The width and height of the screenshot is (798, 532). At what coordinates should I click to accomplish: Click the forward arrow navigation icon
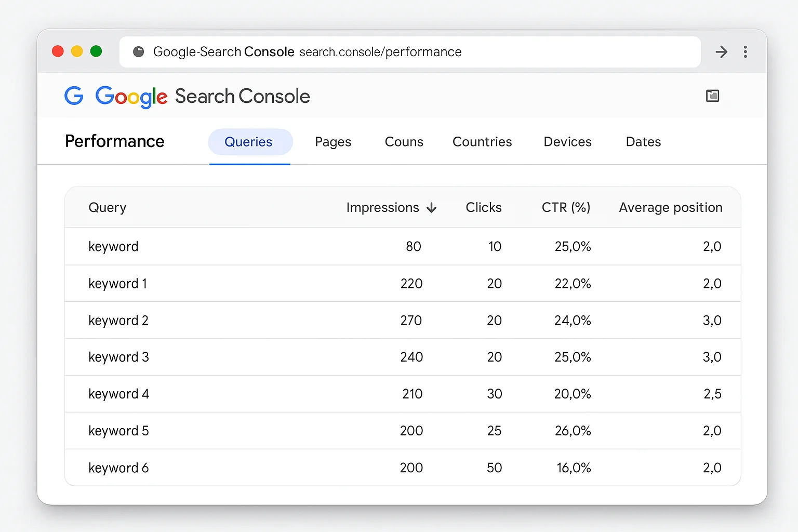pos(721,51)
